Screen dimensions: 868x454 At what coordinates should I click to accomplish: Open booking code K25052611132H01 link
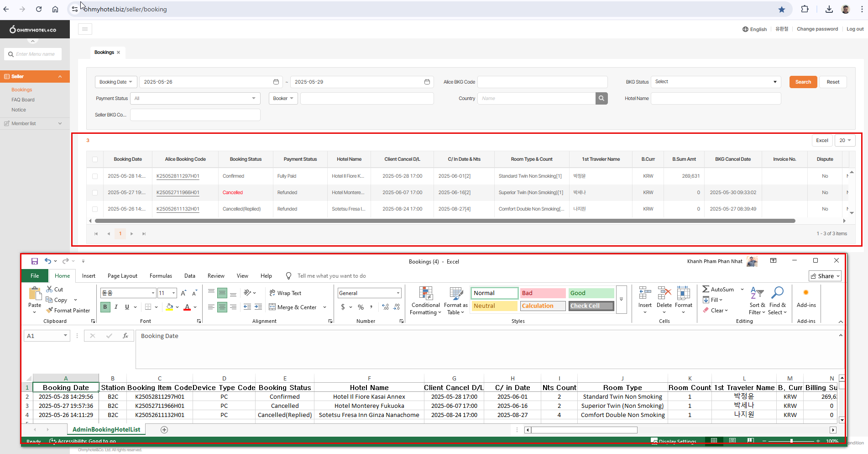(x=178, y=209)
